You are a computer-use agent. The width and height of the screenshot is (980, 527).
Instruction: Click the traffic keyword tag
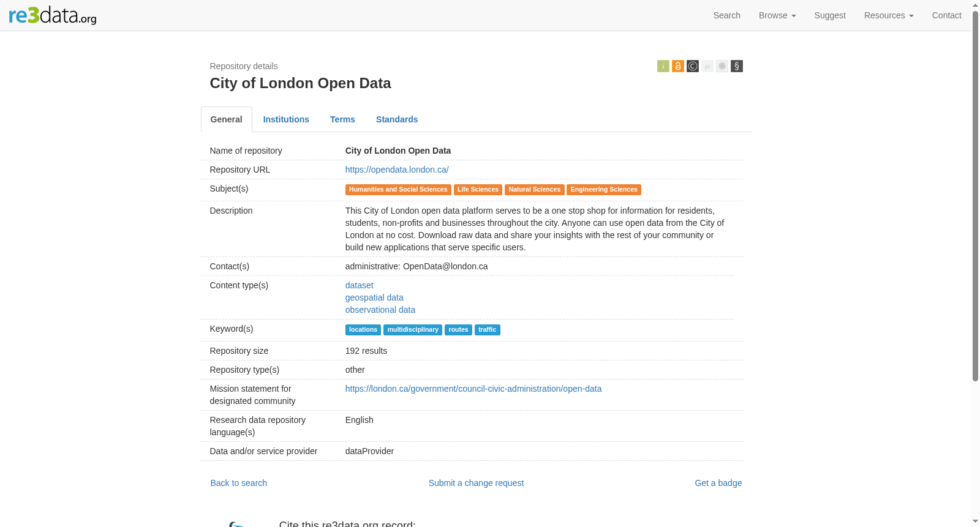[x=488, y=330]
